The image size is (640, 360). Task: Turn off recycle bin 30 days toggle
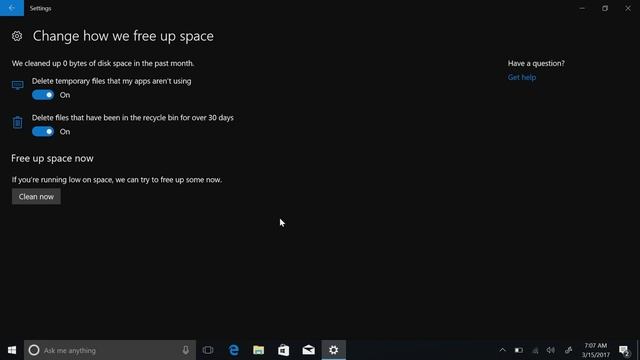point(43,131)
